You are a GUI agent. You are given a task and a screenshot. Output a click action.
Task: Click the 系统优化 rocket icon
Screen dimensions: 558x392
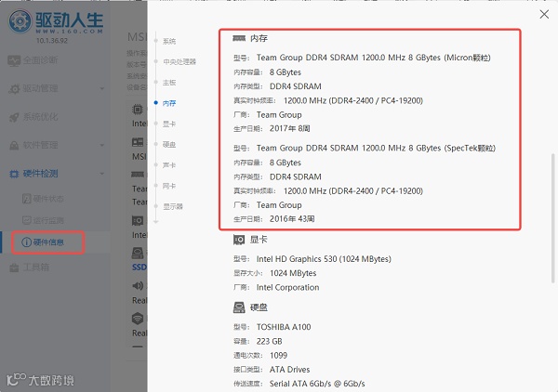(x=14, y=117)
